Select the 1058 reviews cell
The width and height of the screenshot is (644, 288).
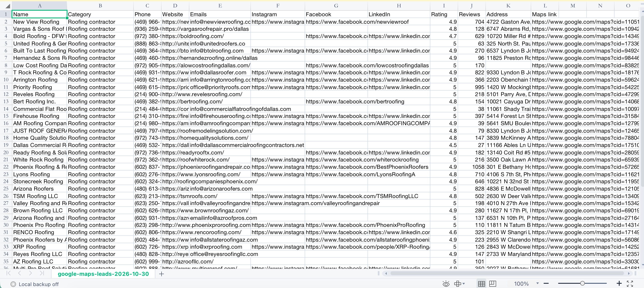(472, 167)
